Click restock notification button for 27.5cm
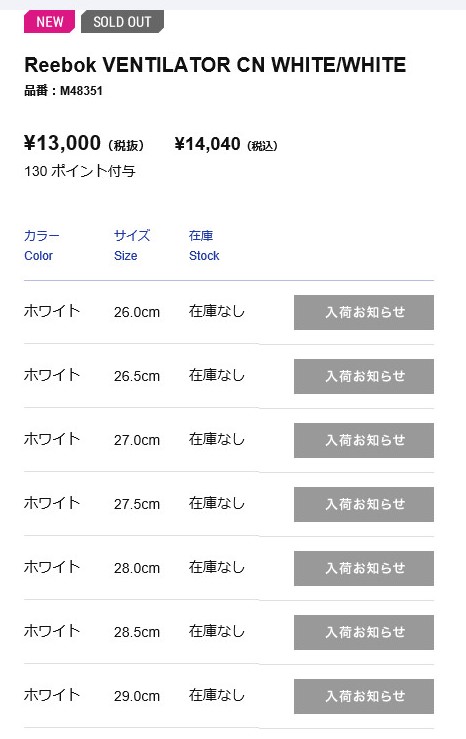Screen dimensions: 466x739 pyautogui.click(x=364, y=504)
